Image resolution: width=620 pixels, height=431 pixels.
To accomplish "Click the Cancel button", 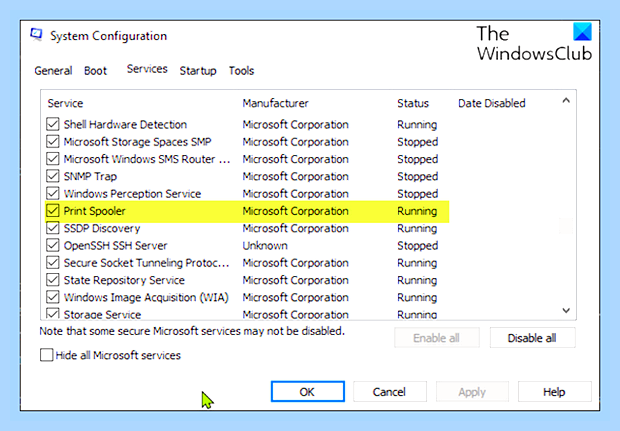I will pos(389,391).
